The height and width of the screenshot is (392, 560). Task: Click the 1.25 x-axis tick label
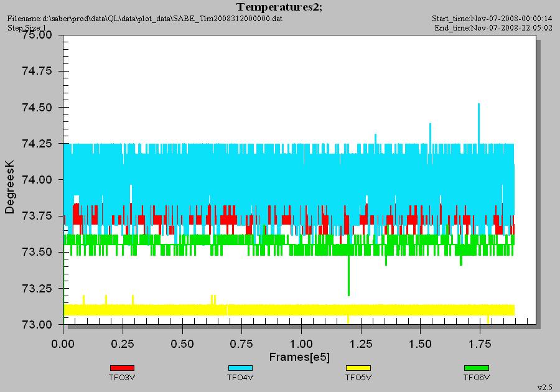[361, 344]
